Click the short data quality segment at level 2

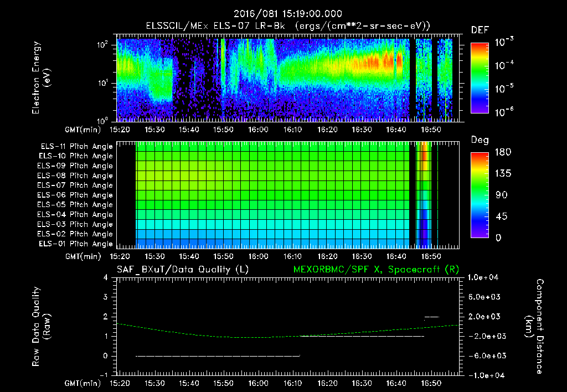(x=432, y=317)
